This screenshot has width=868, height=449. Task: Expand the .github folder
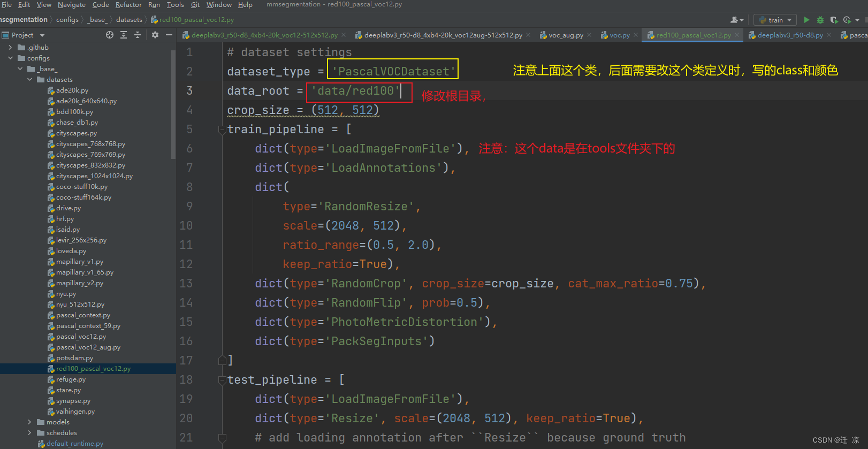tap(11, 48)
